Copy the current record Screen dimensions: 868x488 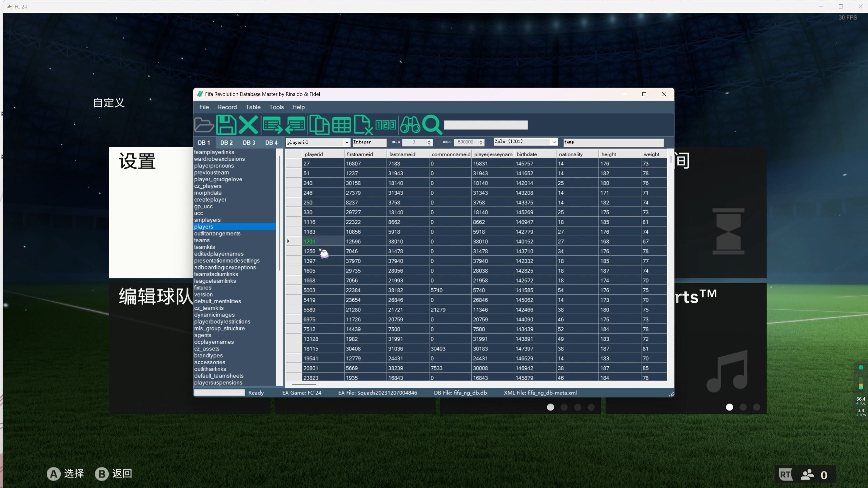[319, 125]
